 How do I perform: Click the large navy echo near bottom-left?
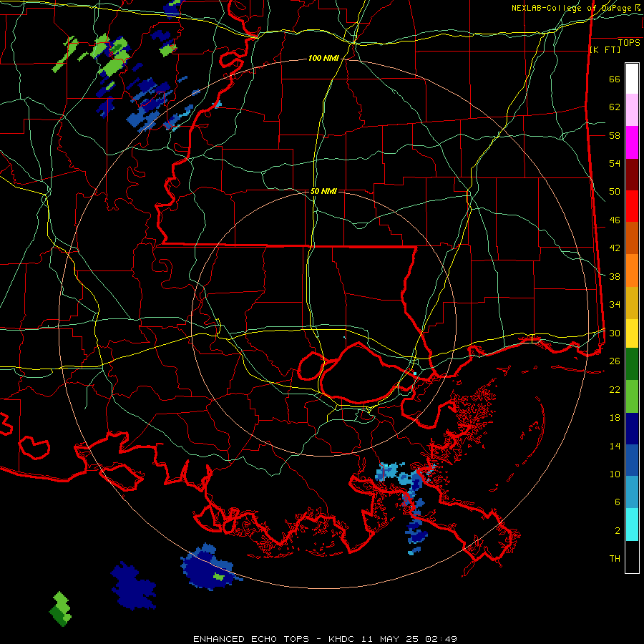(134, 587)
